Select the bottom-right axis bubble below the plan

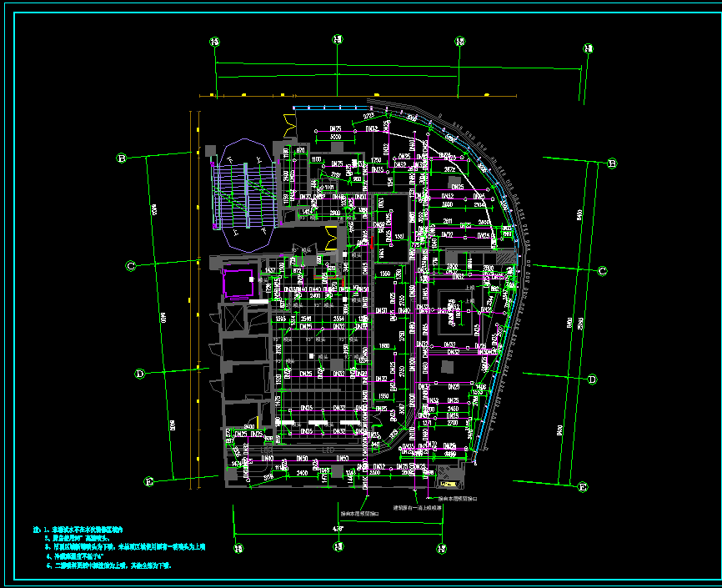click(x=441, y=548)
